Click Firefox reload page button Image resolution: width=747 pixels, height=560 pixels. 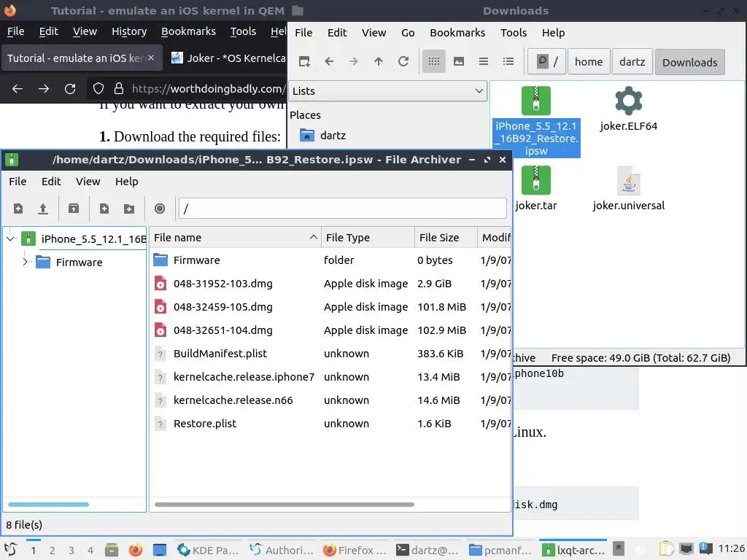pos(70,88)
